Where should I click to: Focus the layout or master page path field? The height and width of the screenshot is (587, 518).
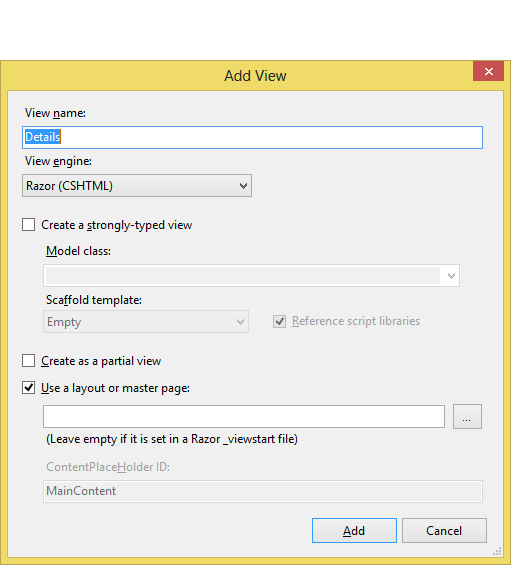(244, 416)
